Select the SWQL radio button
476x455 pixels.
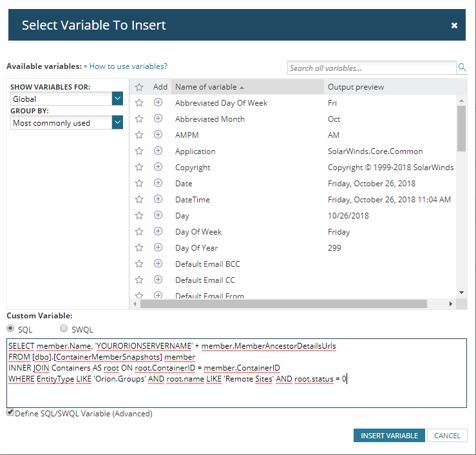[64, 328]
